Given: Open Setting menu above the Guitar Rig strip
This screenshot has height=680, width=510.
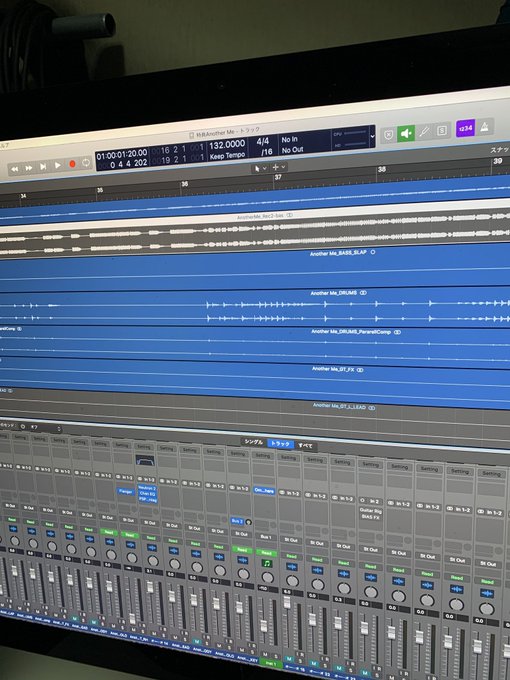Looking at the screenshot, I should [x=371, y=465].
